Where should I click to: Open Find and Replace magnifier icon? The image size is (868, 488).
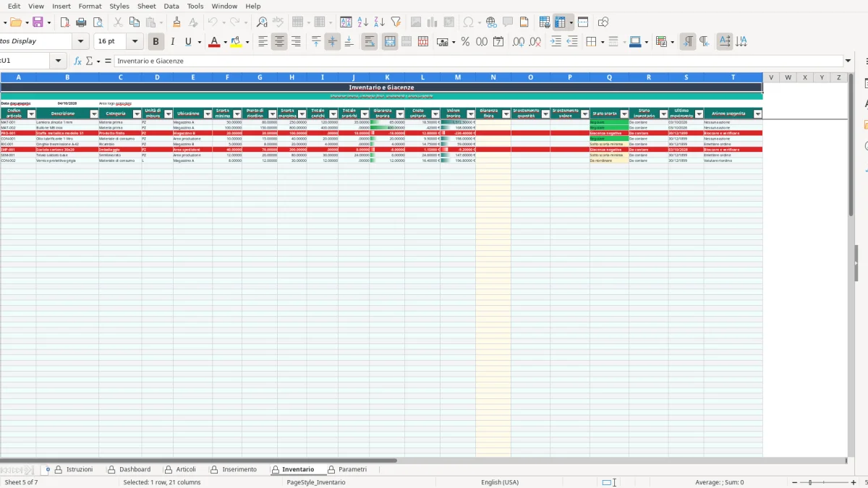point(262,22)
